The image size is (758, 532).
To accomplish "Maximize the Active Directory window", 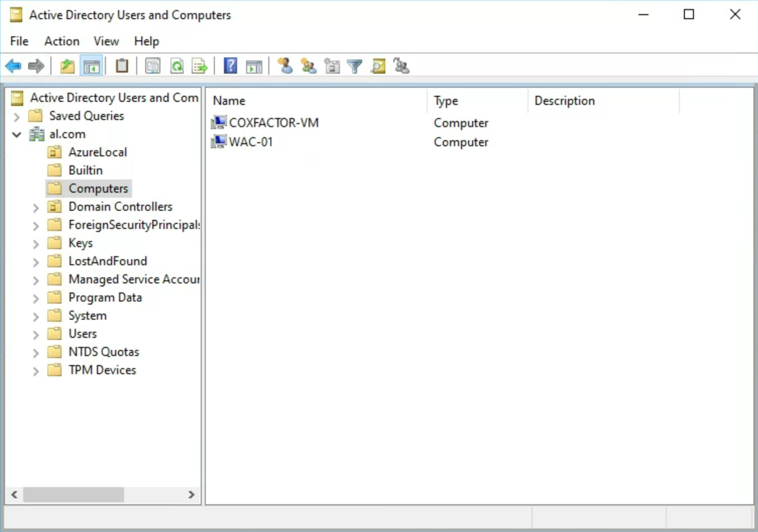I will pyautogui.click(x=689, y=15).
